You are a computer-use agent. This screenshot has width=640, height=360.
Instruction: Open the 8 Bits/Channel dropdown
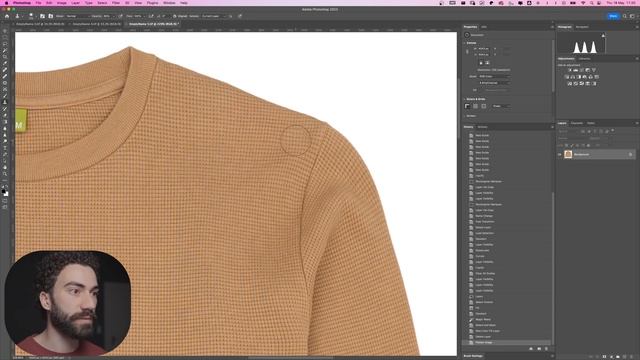494,83
